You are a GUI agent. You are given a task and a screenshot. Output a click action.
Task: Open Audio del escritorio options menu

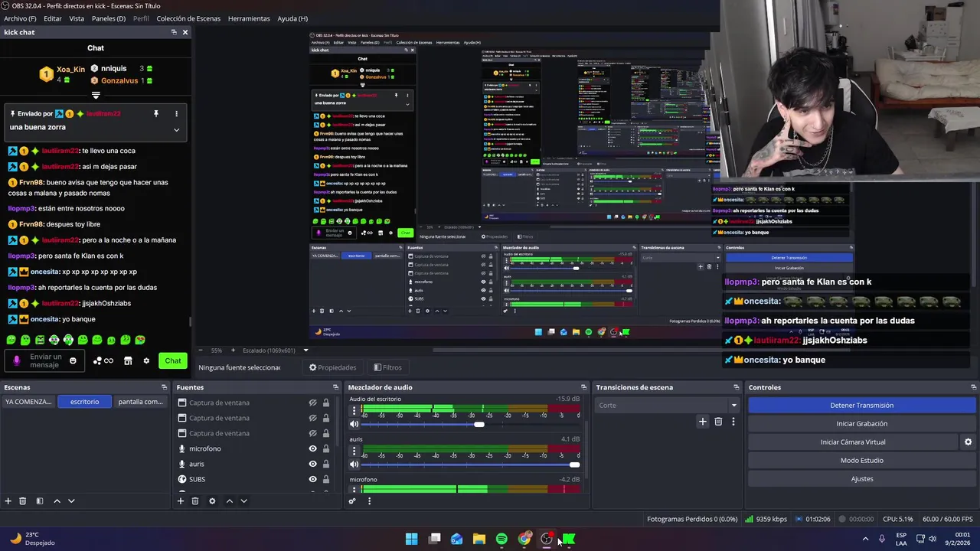point(354,410)
